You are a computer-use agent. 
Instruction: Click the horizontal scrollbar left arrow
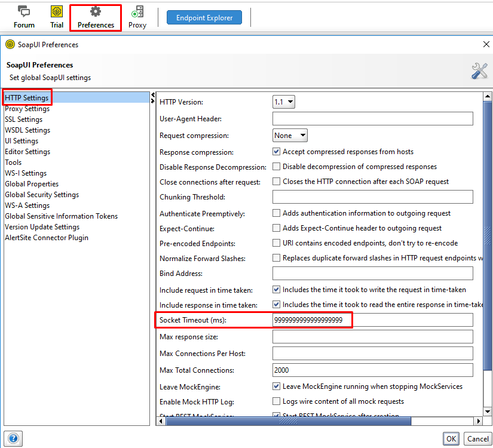pyautogui.click(x=161, y=421)
